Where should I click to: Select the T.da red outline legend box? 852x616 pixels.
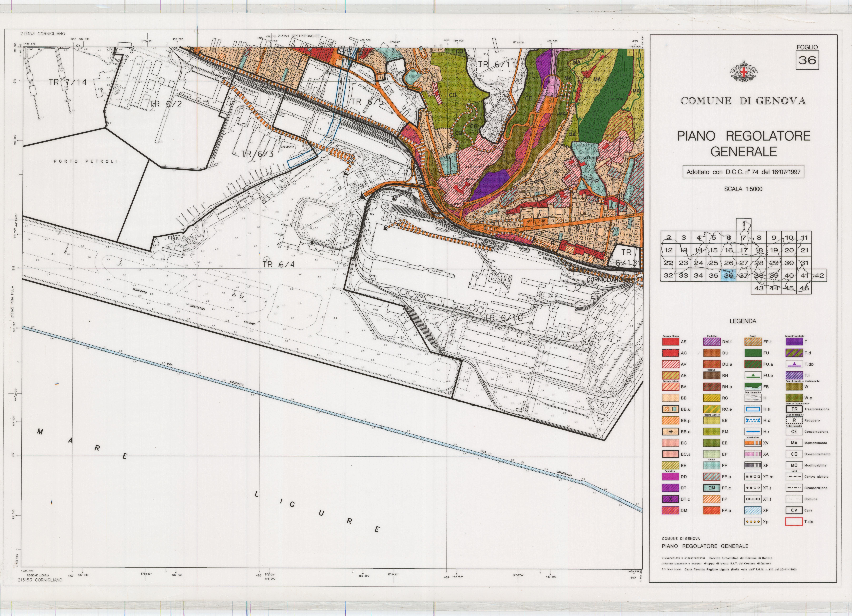794,522
